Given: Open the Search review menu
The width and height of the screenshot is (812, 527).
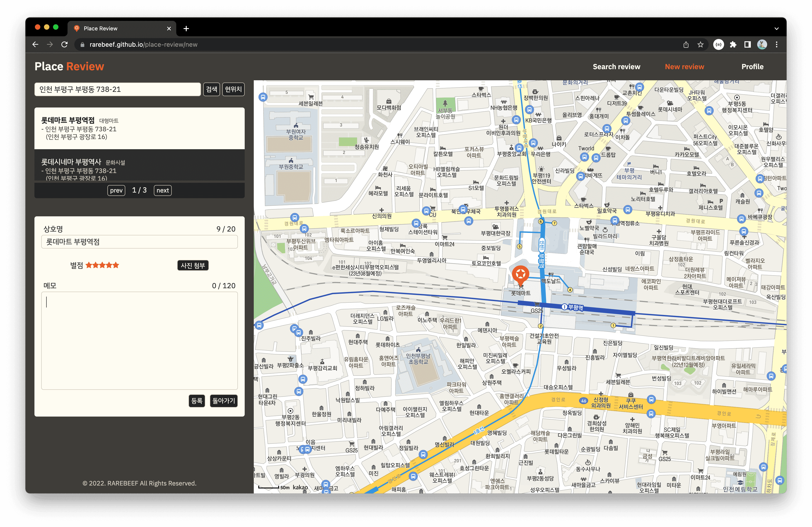Looking at the screenshot, I should (616, 67).
